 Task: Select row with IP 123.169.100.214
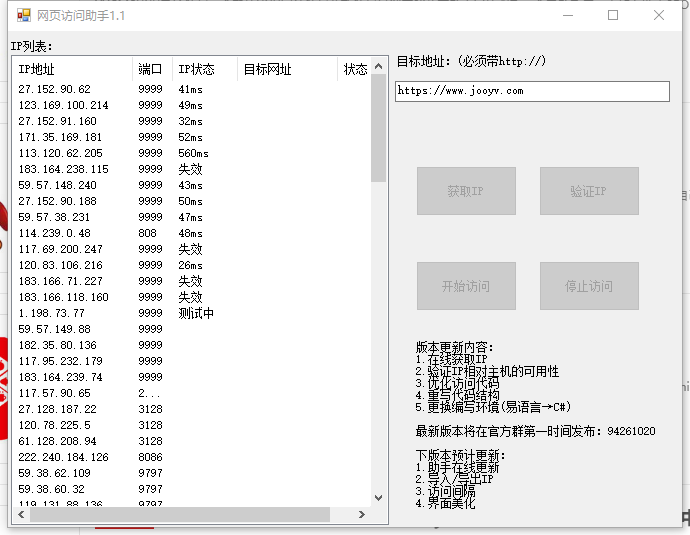pyautogui.click(x=192, y=105)
